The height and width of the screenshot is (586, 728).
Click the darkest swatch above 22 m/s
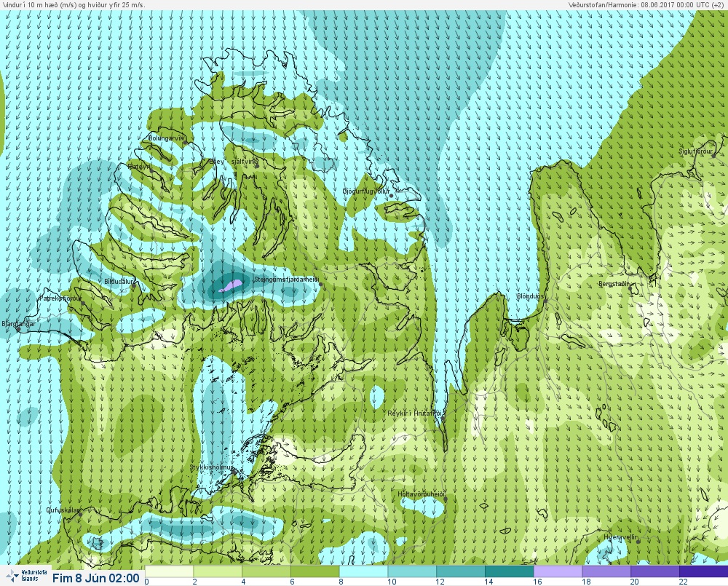tap(704, 571)
